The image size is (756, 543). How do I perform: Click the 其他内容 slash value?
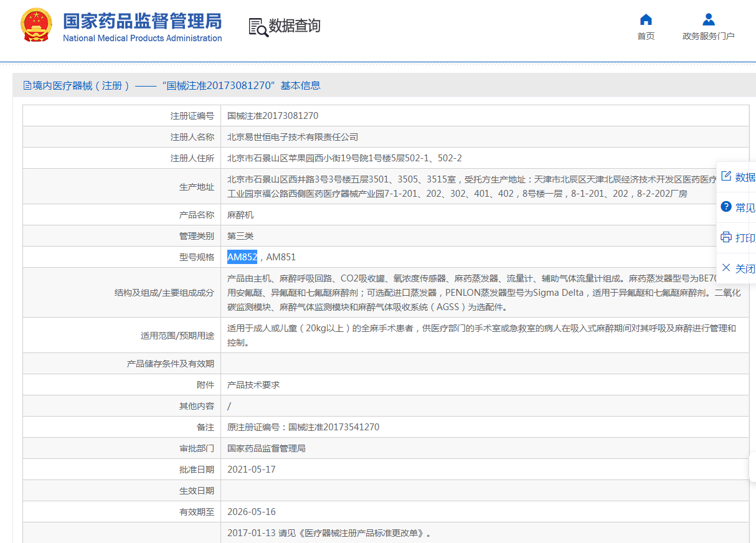tap(229, 406)
